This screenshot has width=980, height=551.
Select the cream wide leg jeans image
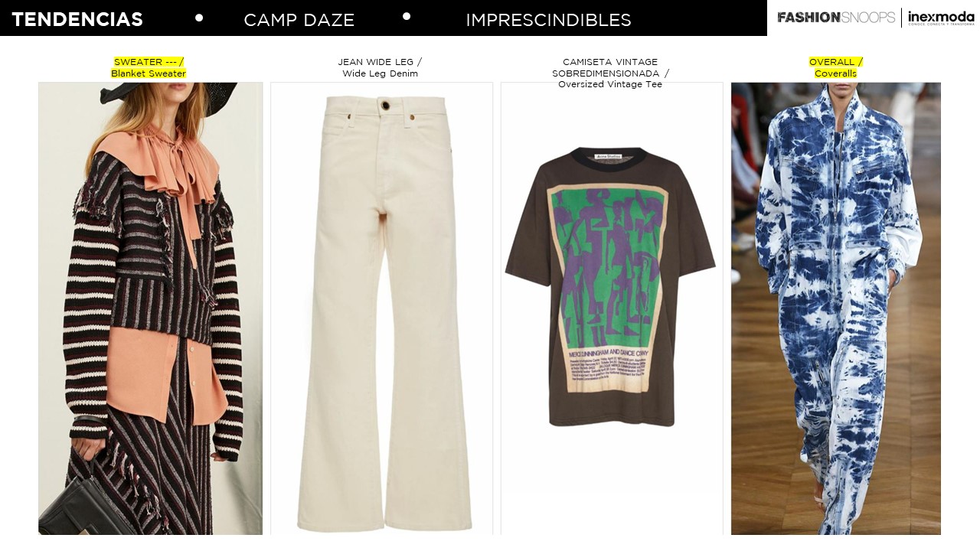point(381,308)
